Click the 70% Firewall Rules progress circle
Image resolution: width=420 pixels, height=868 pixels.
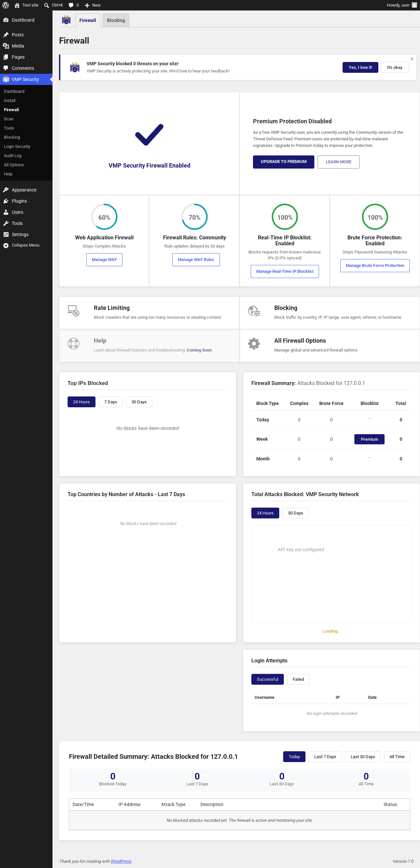click(x=195, y=217)
